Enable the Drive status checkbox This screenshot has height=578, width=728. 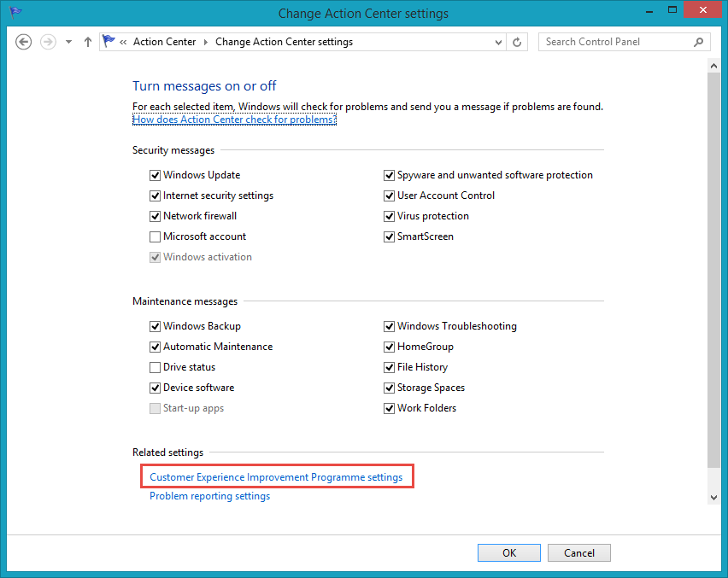click(x=155, y=367)
